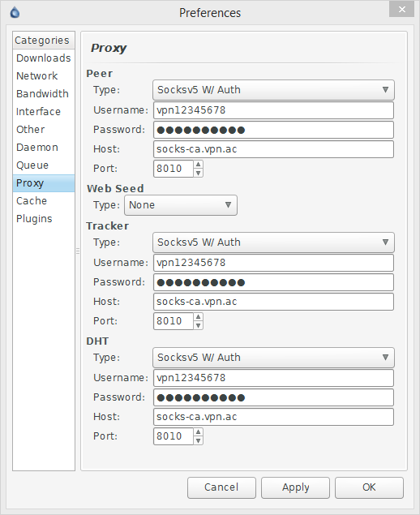The height and width of the screenshot is (515, 420).
Task: Click the Apply button
Action: click(295, 487)
